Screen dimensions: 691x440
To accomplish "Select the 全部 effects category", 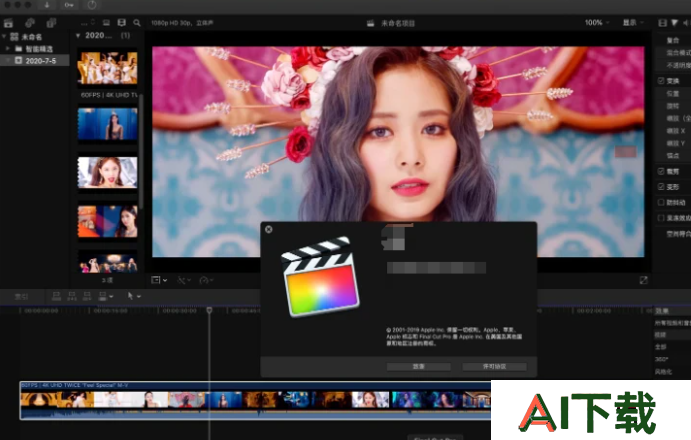I will click(x=660, y=347).
